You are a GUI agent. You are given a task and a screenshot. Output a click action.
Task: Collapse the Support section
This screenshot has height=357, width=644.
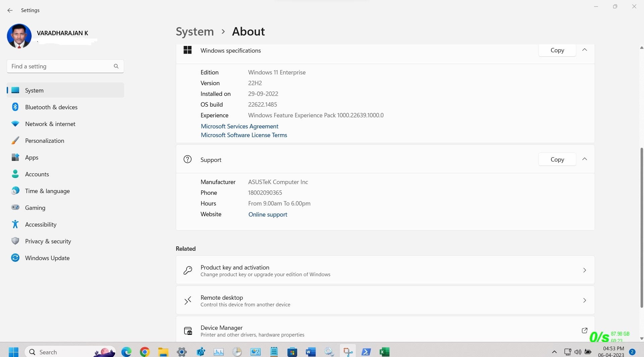pos(585,159)
